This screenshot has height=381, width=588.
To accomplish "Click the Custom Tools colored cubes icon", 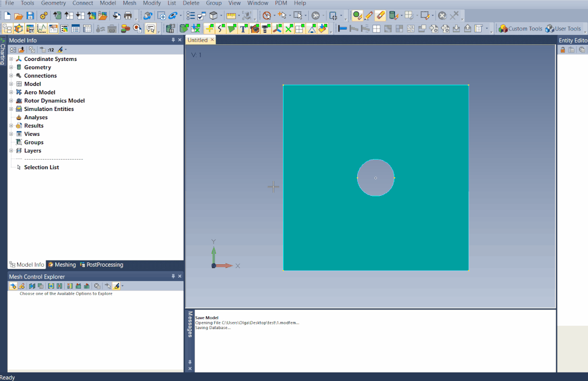I will pos(503,29).
